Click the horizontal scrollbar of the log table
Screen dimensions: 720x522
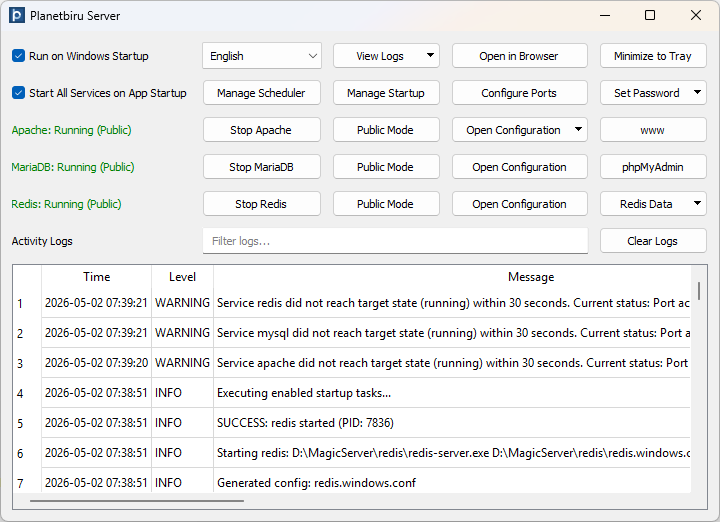click(x=137, y=501)
